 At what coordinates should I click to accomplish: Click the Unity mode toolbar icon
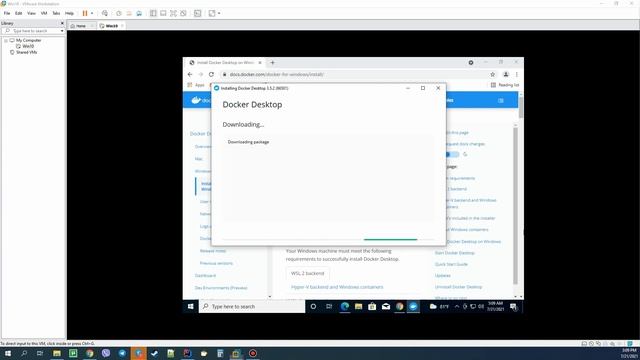pos(183,13)
